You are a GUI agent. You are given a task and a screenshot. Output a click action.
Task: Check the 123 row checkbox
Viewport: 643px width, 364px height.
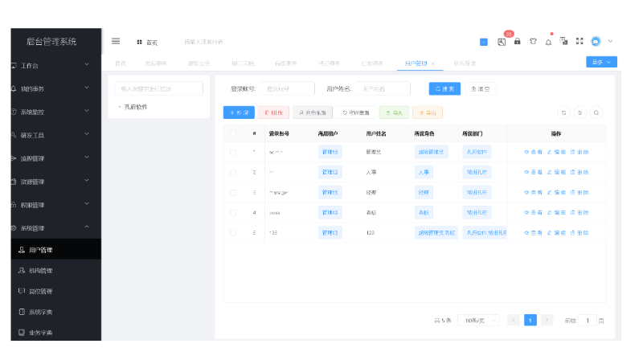(x=233, y=232)
